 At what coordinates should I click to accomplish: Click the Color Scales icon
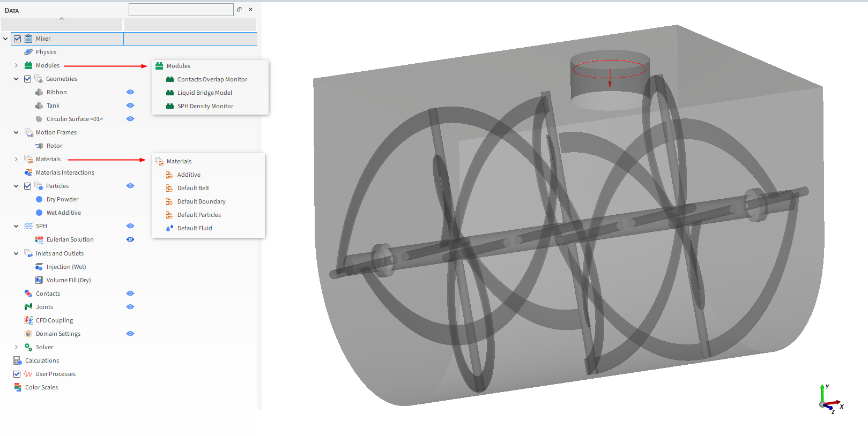pos(18,387)
